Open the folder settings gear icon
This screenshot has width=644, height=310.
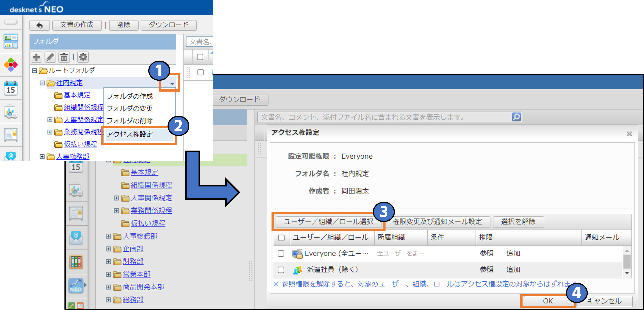tap(83, 57)
